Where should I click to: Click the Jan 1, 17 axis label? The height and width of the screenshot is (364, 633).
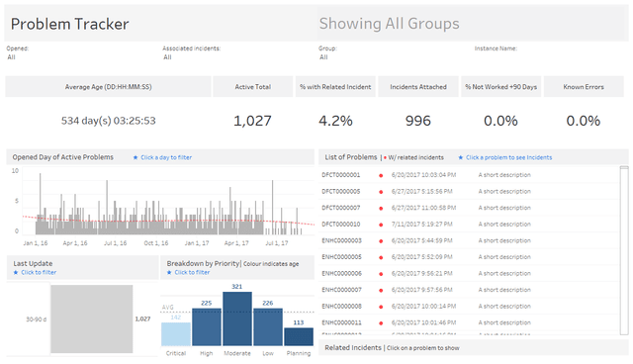click(197, 243)
